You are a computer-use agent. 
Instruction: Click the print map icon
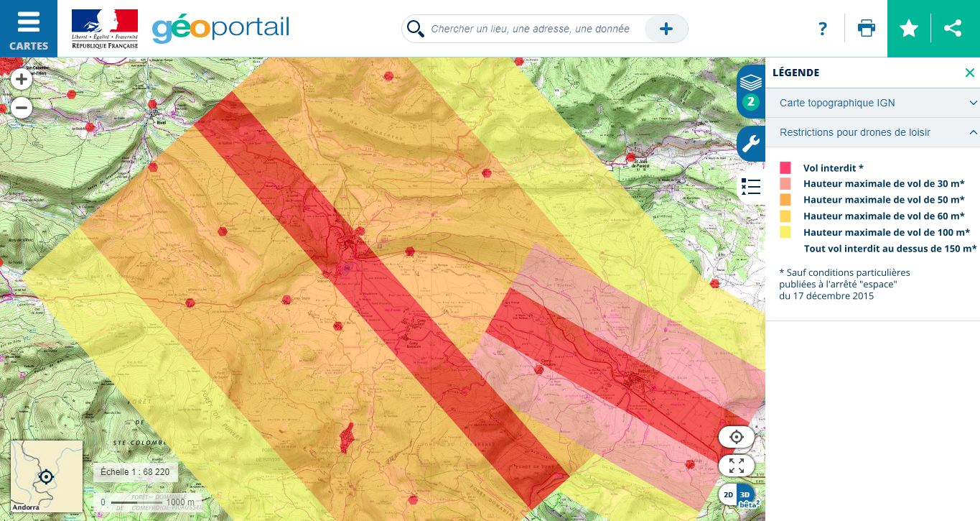click(867, 29)
